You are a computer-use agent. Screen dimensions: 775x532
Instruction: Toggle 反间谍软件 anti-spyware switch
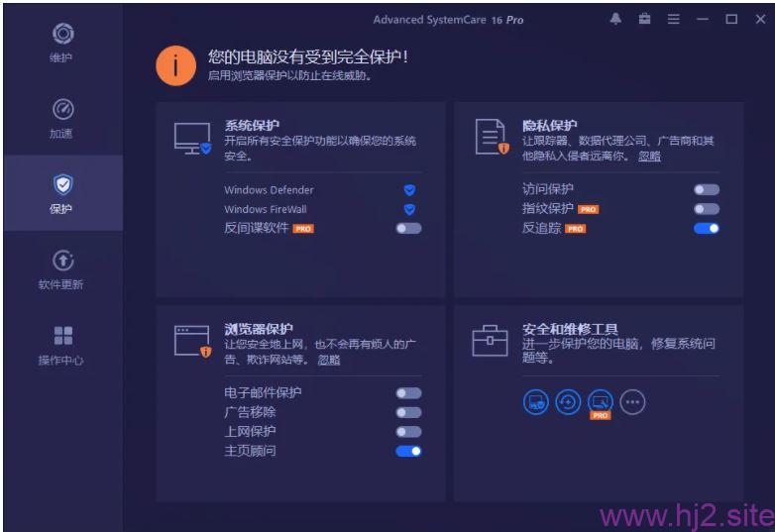408,228
